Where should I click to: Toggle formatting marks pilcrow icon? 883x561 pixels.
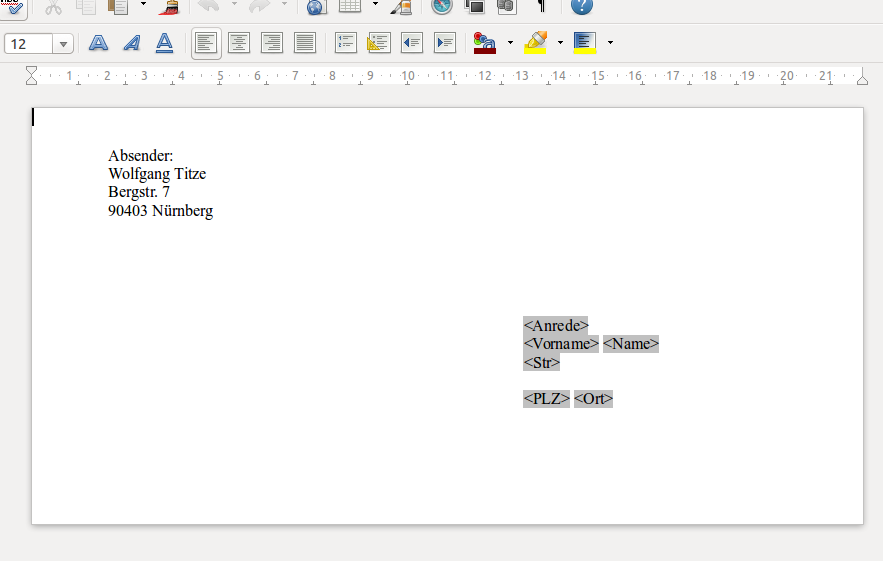(x=541, y=7)
